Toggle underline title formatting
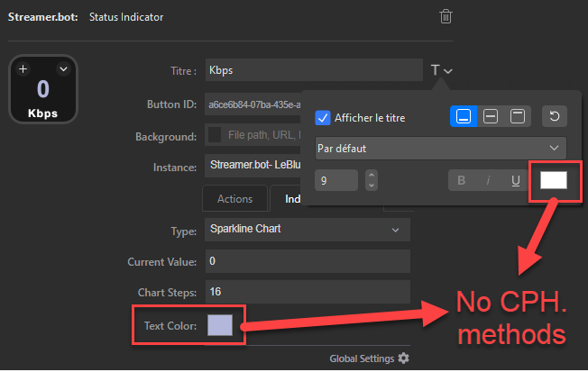Screen dimensions: 588x372 (x=516, y=180)
